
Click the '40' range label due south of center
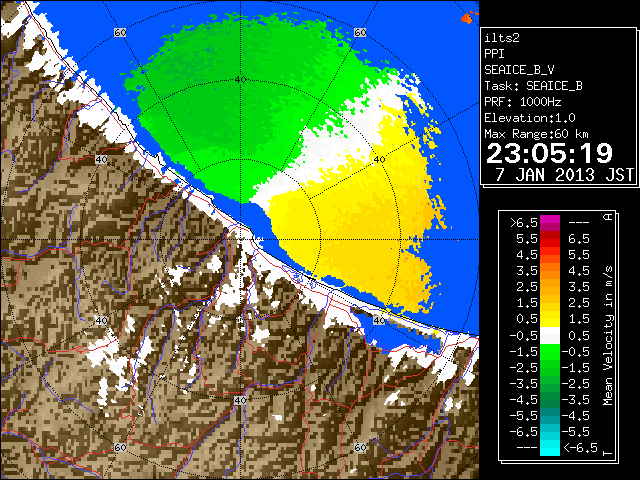[x=240, y=400]
